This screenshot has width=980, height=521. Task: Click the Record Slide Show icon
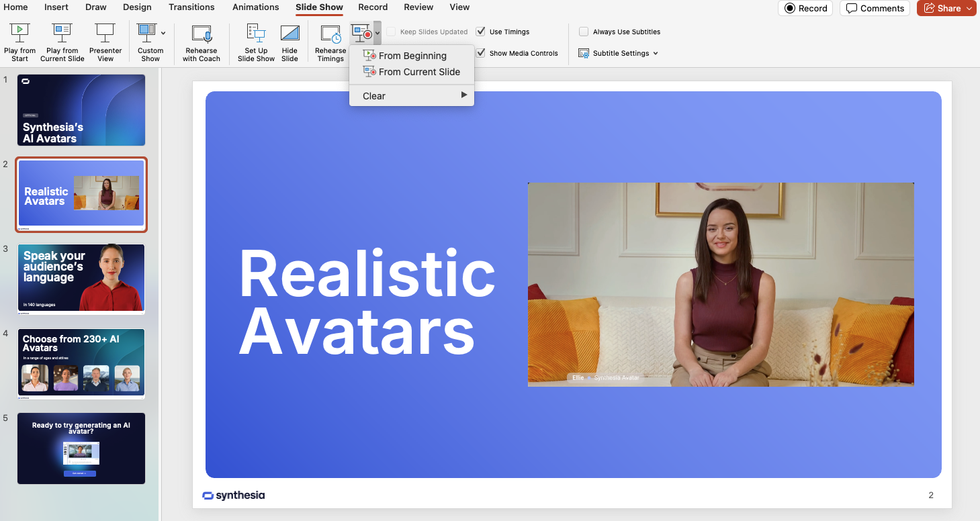point(361,32)
